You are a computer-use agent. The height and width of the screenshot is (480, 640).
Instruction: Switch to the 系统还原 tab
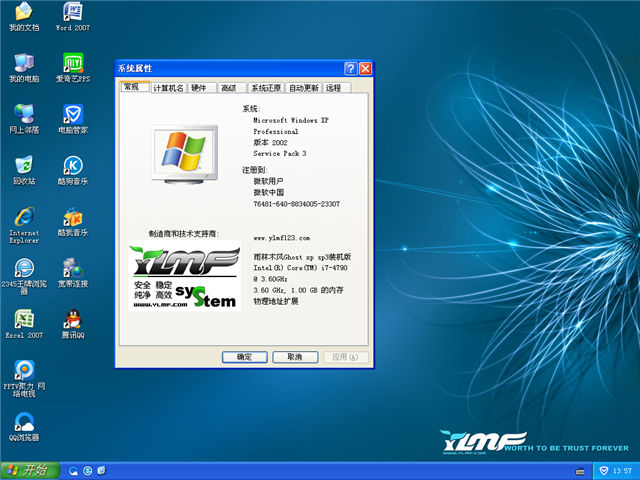pyautogui.click(x=266, y=88)
